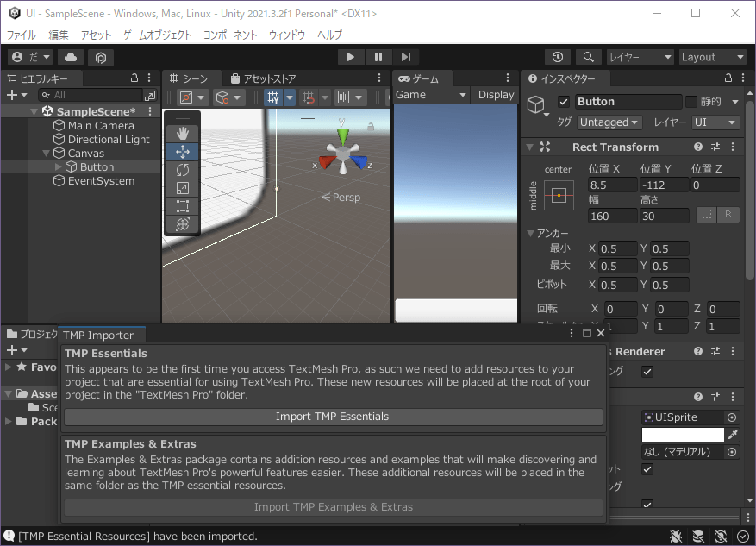Toggle blueprint mode in Rect Transform
Screen dimensions: 756x546
pyautogui.click(x=706, y=215)
